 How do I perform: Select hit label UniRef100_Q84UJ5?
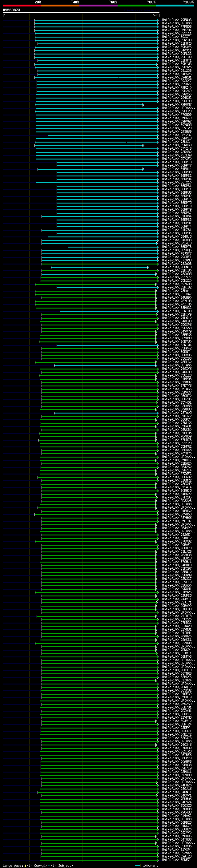[x=177, y=236]
